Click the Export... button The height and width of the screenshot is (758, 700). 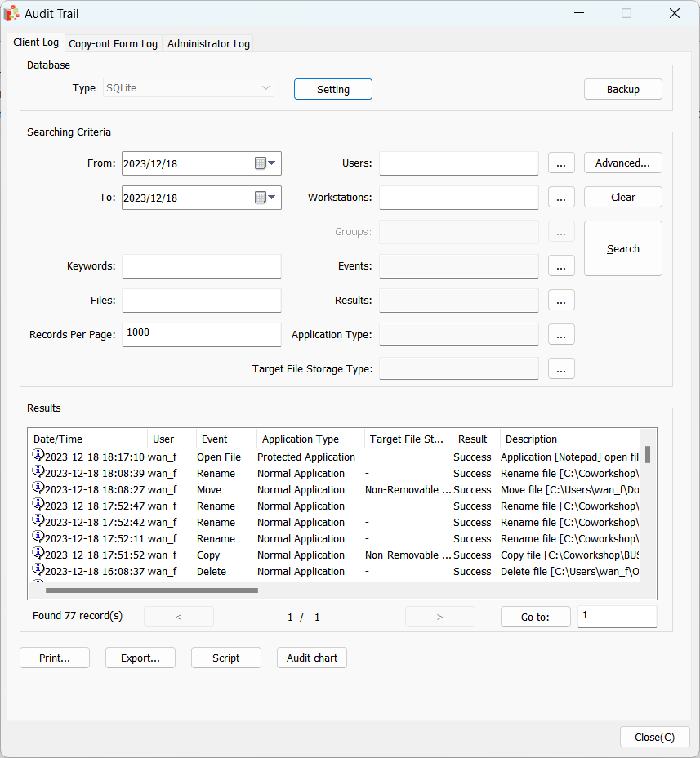[x=140, y=658]
